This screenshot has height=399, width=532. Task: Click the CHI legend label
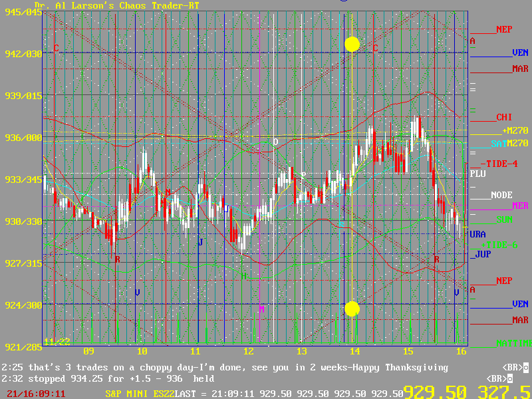point(503,117)
